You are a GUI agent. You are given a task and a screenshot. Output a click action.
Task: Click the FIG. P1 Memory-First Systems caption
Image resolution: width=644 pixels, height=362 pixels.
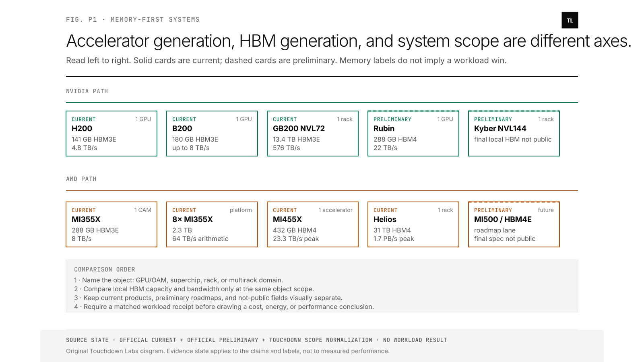133,20
